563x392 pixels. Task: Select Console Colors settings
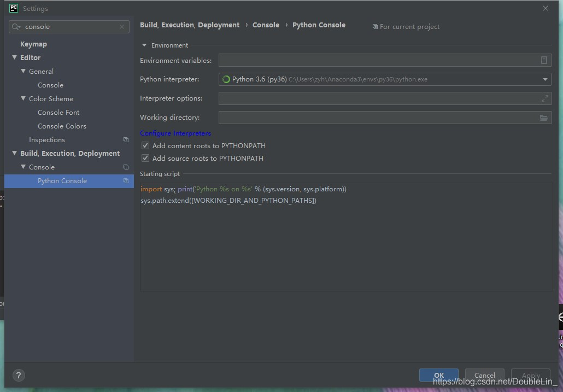tap(62, 126)
